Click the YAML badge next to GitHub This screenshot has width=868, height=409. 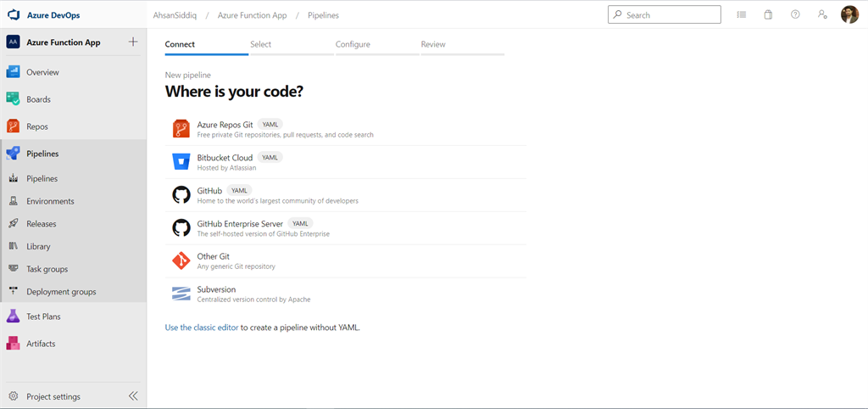click(239, 191)
